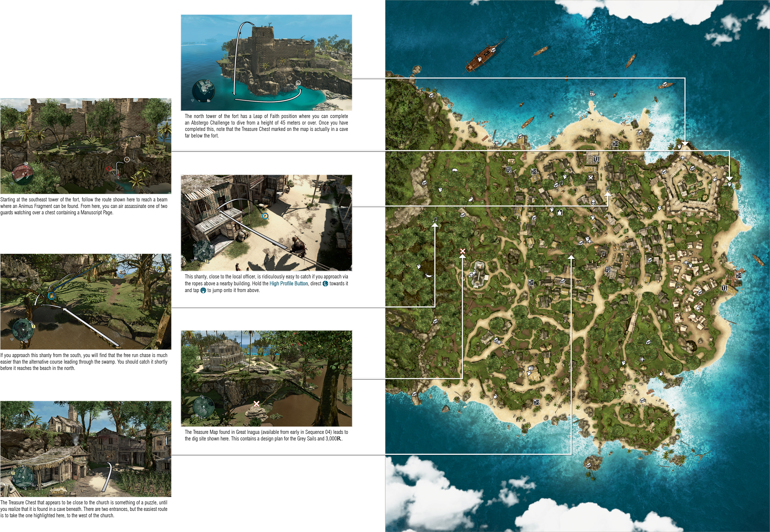Select the chest icon on the northwestern cape
Viewport: 770px width, 532px height.
(431, 95)
